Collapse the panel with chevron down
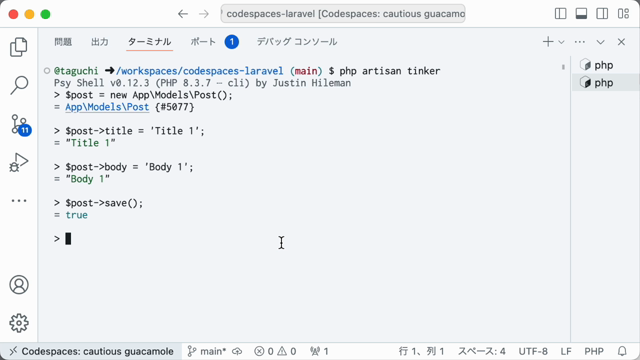Image resolution: width=640 pixels, height=360 pixels. point(600,42)
